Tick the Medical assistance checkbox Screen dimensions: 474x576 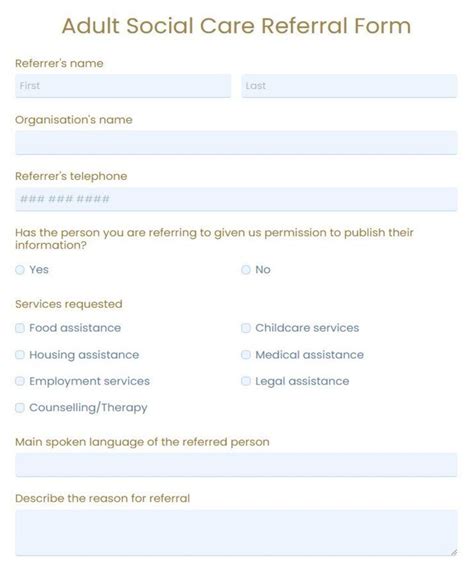tap(246, 355)
